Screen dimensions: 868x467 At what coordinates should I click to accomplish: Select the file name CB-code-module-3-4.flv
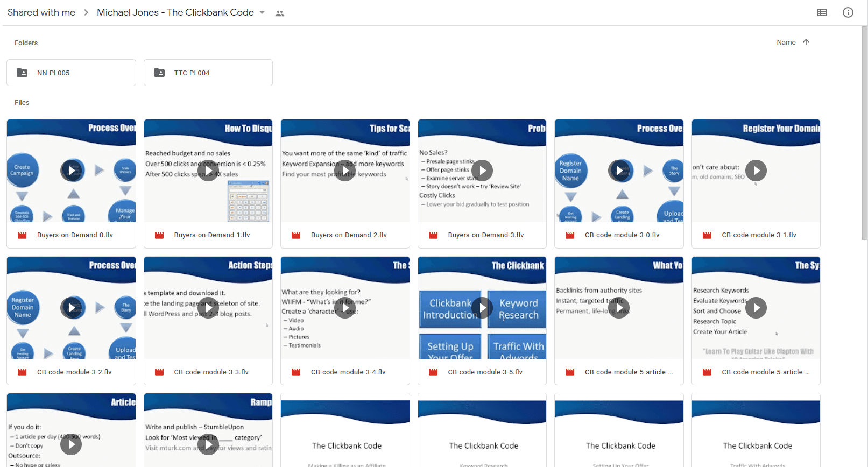pyautogui.click(x=348, y=372)
